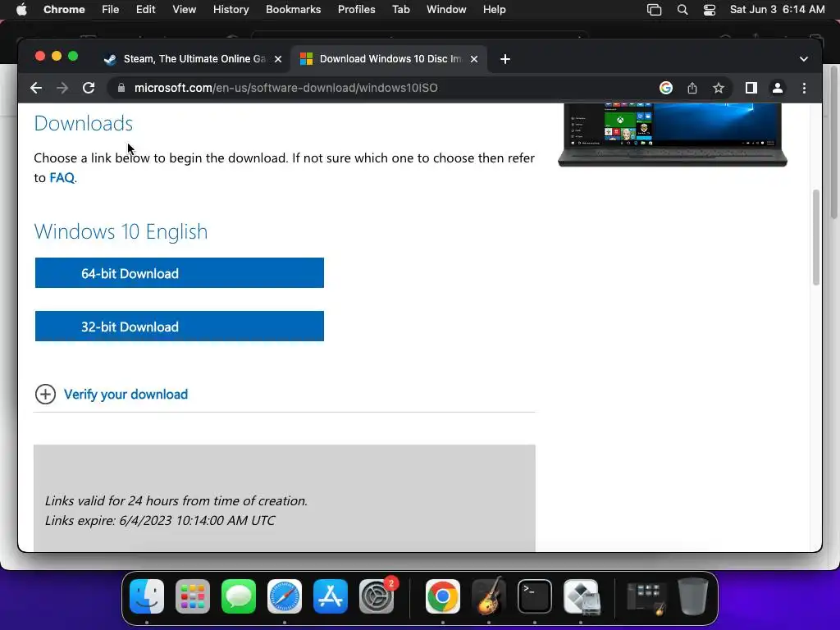Open the Tab menu
The height and width of the screenshot is (630, 840).
tap(400, 10)
